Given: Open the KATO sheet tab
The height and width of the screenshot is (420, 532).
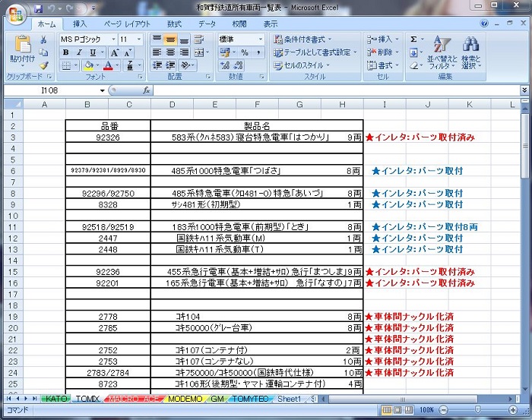Looking at the screenshot, I should (x=56, y=399).
